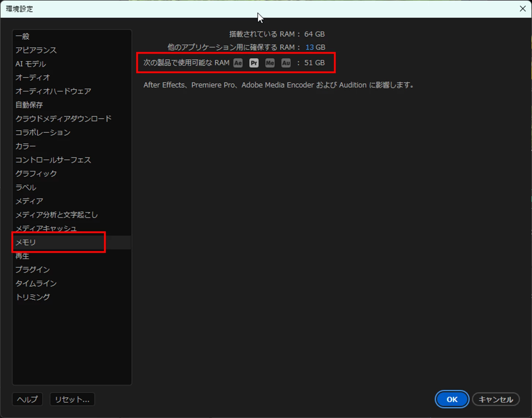Open クラウドメディアダウンロード settings
Screen dimensions: 532x418
point(72,119)
